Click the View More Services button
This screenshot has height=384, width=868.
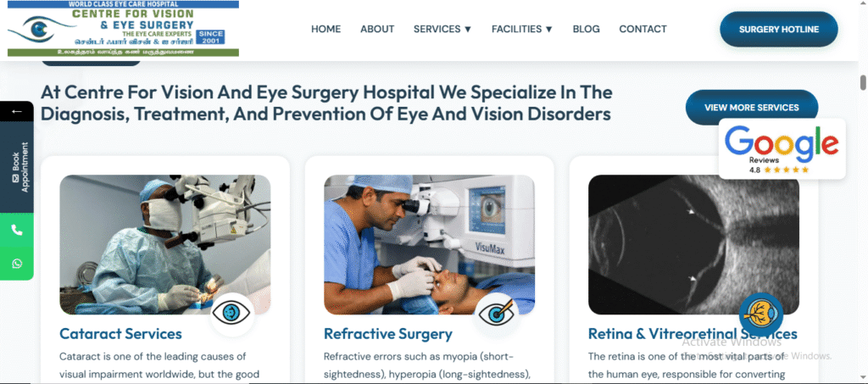click(x=751, y=108)
